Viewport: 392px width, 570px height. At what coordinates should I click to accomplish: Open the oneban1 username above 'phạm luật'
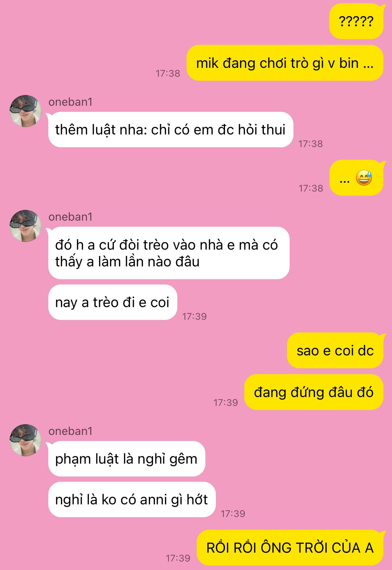pos(70,431)
